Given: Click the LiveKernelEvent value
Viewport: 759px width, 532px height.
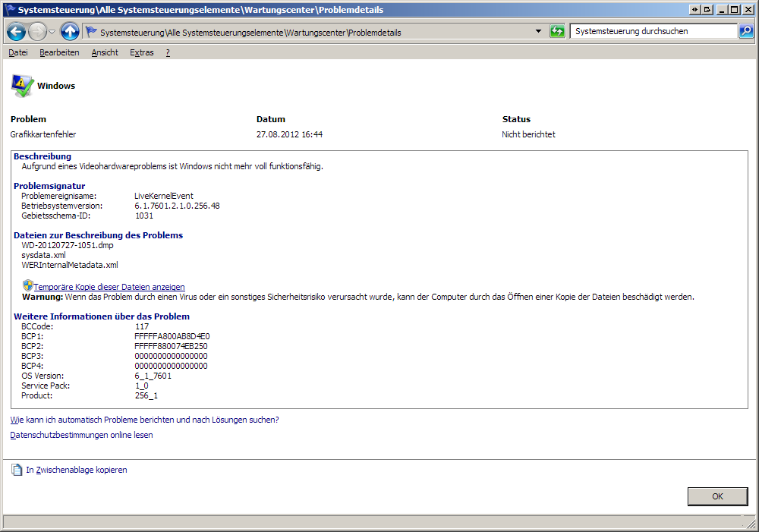Looking at the screenshot, I should coord(164,196).
